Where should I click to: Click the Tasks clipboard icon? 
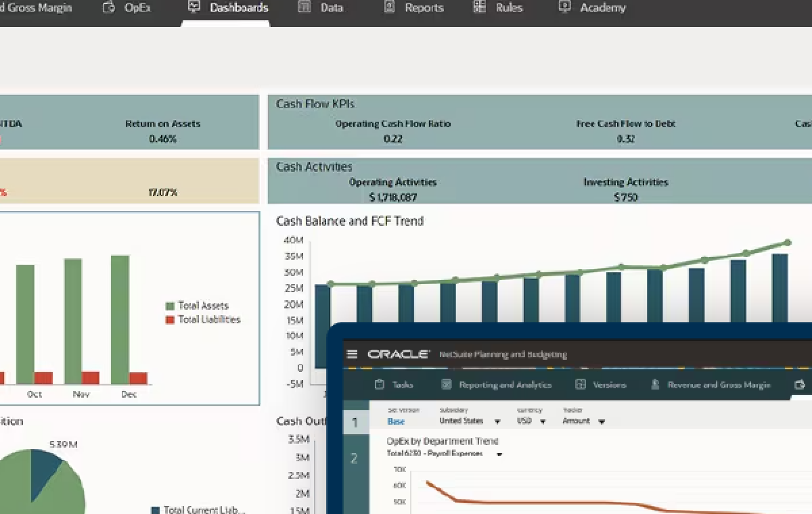tap(380, 385)
